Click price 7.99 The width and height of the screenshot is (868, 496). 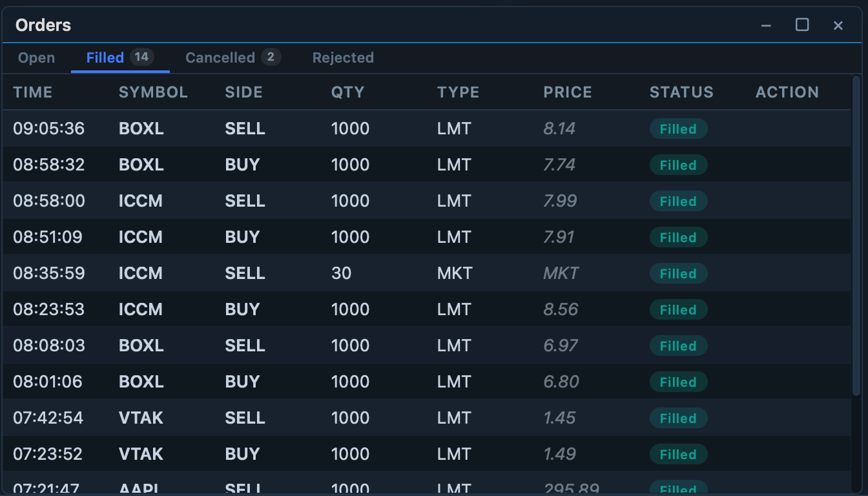click(561, 201)
